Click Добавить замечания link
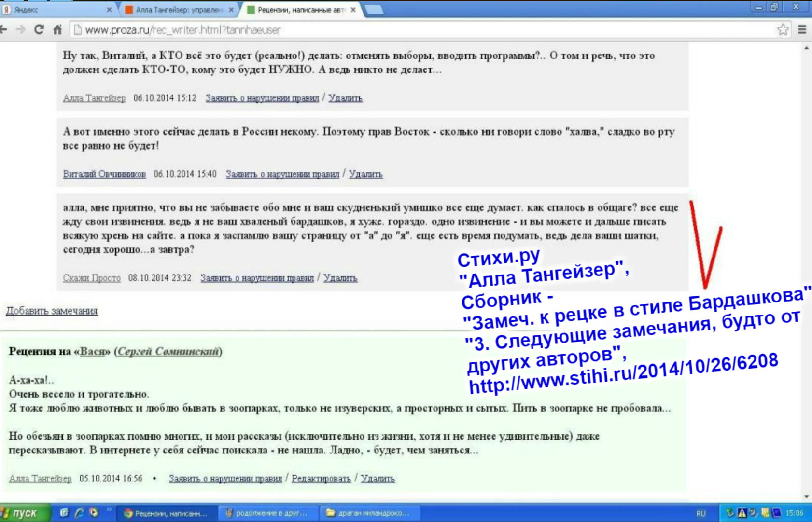This screenshot has width=812, height=522. point(52,311)
